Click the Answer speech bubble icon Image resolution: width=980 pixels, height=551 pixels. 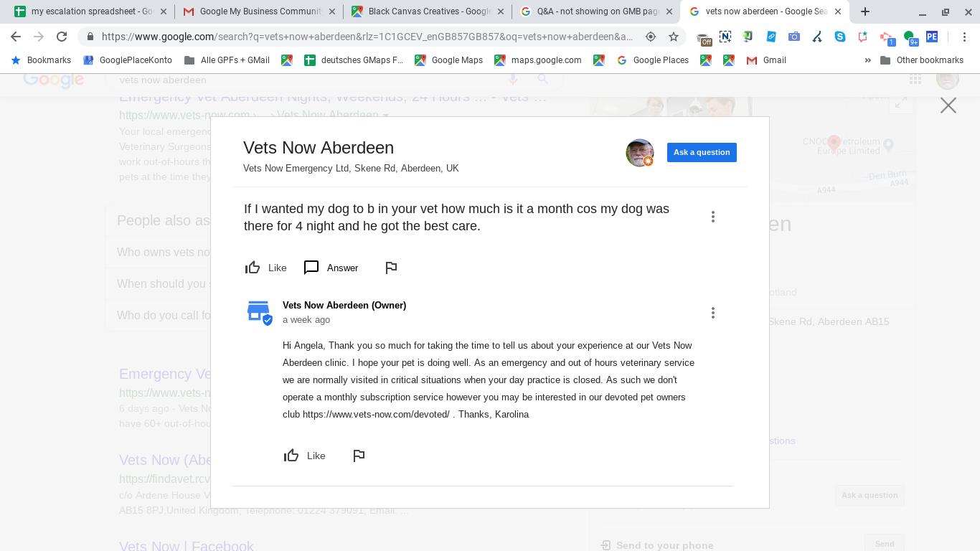[x=311, y=268]
